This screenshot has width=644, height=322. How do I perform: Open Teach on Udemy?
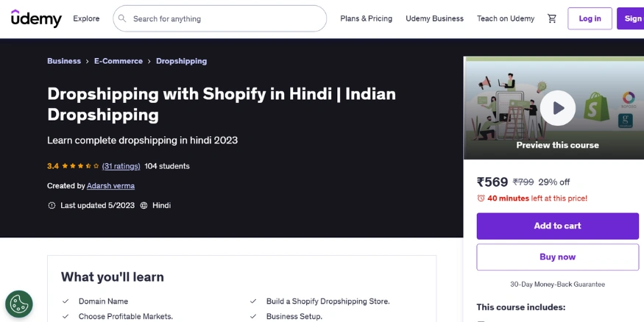(506, 18)
